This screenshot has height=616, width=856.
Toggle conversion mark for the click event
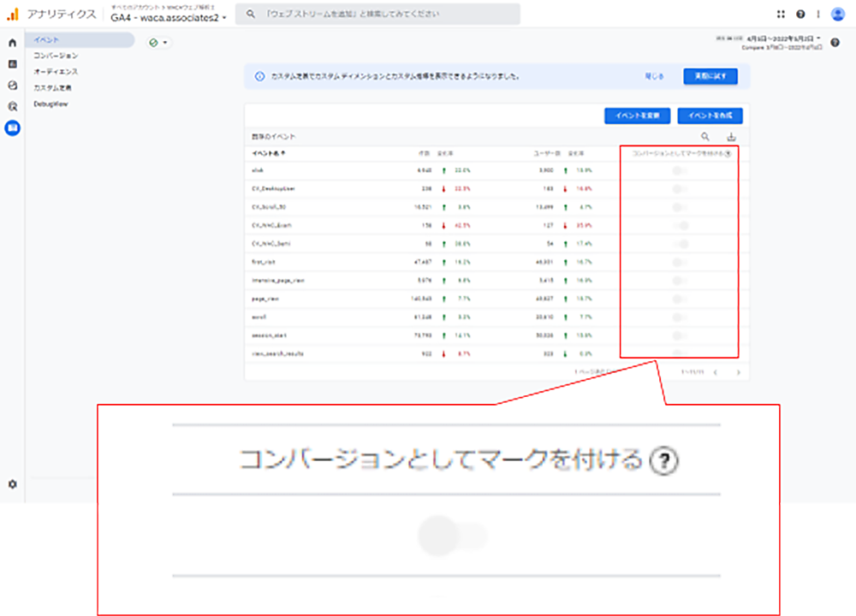[x=679, y=170]
